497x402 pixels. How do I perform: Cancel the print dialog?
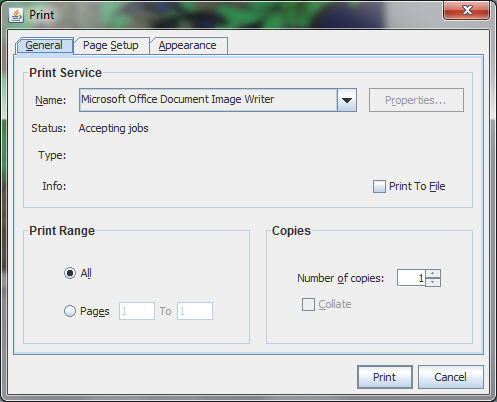coord(450,377)
